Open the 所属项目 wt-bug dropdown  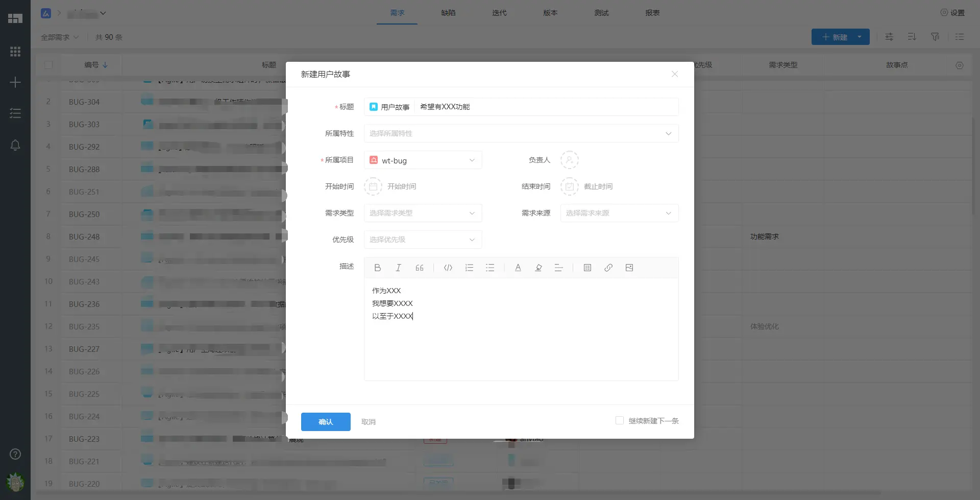coord(423,160)
